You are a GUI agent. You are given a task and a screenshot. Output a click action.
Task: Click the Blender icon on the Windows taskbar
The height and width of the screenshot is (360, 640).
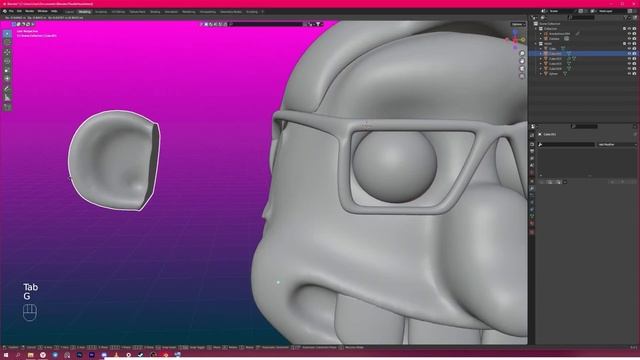(x=165, y=355)
